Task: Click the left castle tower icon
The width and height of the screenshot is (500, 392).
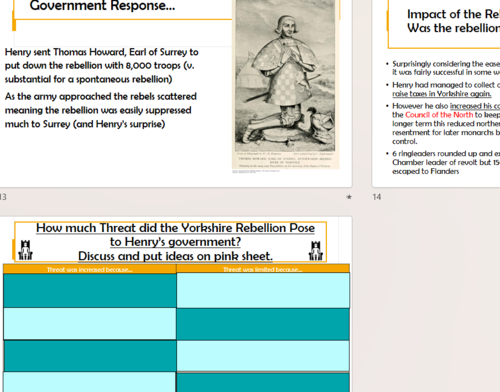Action: [25, 250]
